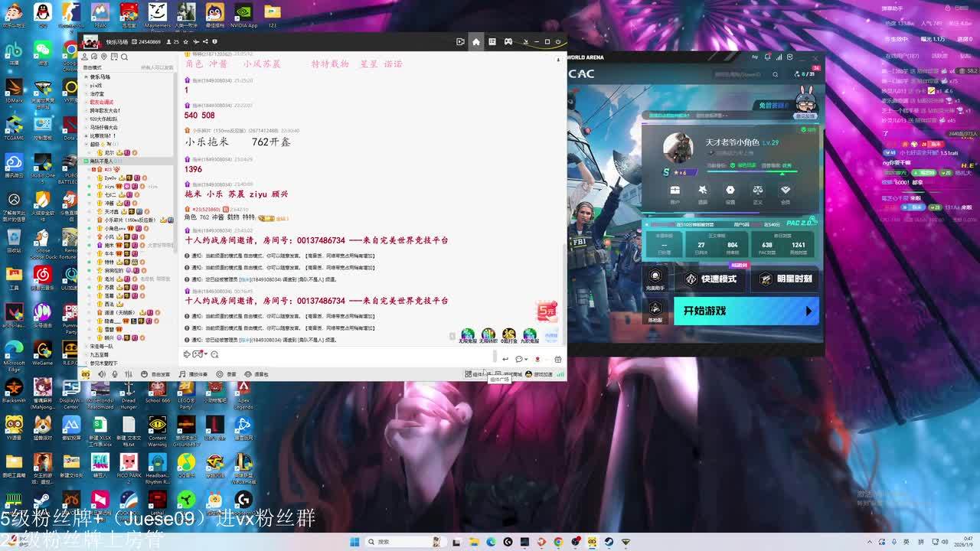Toggle 自由发言 speaking mode

(x=156, y=374)
